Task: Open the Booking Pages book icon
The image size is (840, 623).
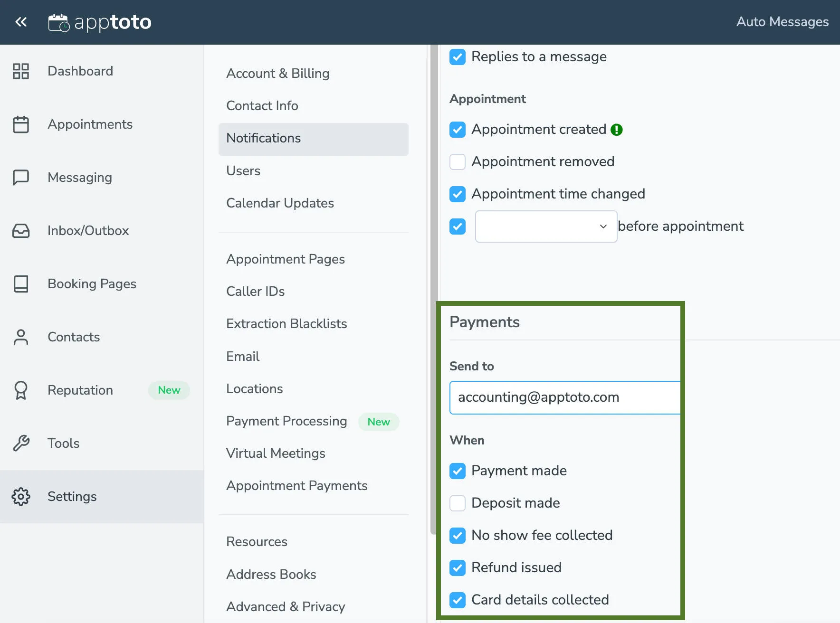Action: [21, 283]
